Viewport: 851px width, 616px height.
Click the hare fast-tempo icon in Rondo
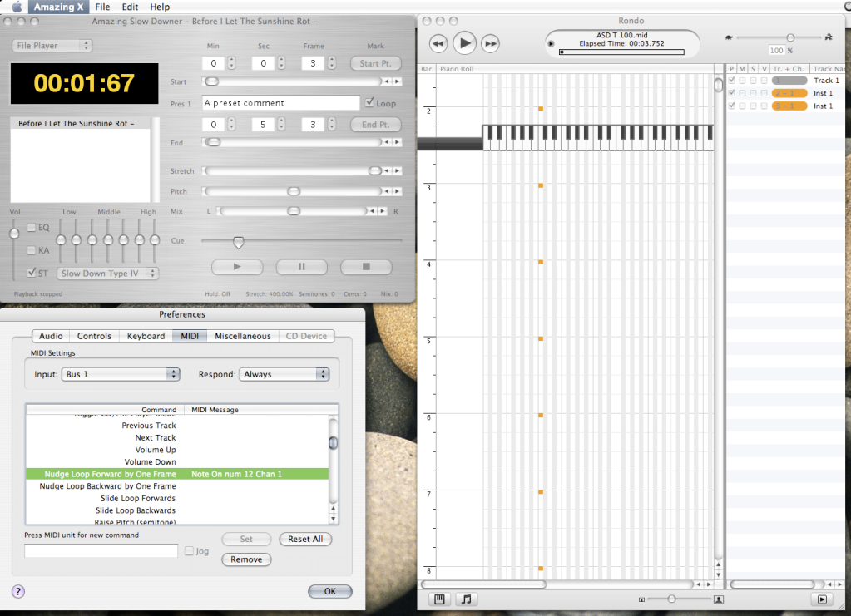(829, 37)
